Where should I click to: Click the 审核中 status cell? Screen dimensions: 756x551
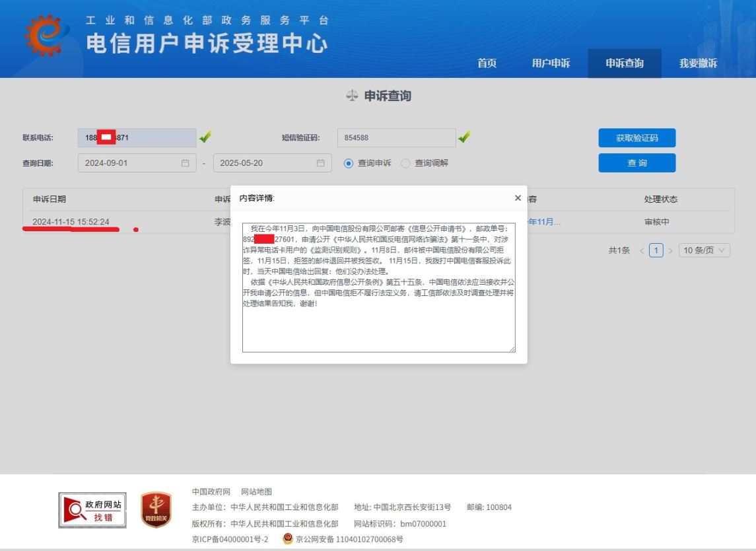pyautogui.click(x=657, y=222)
